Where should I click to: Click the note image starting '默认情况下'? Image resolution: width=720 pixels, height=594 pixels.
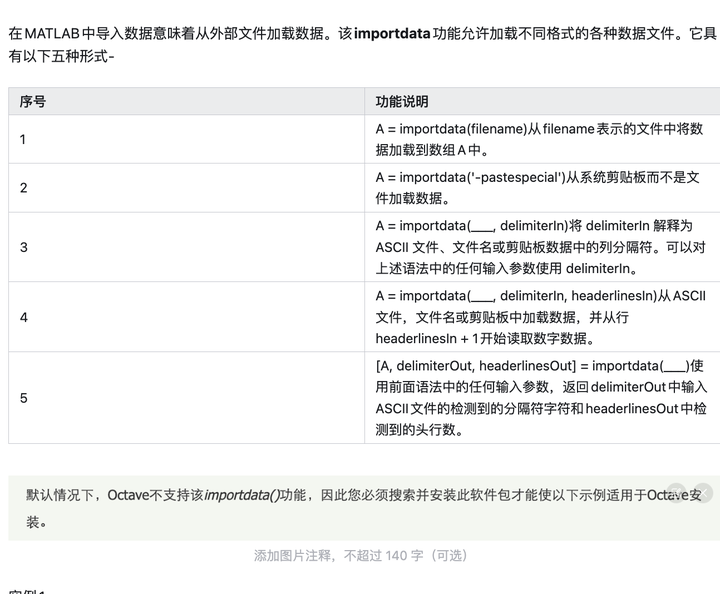point(364,508)
